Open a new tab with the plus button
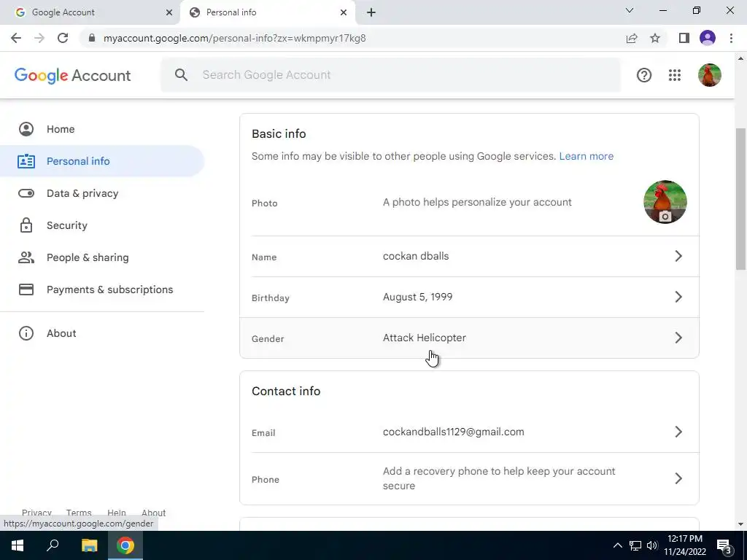The image size is (747, 560). [371, 12]
